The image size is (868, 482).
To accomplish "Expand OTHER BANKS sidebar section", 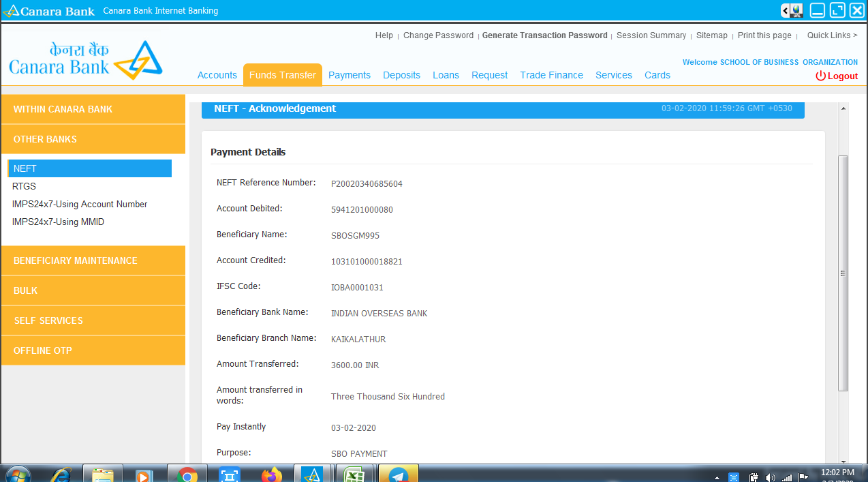I will (x=93, y=139).
